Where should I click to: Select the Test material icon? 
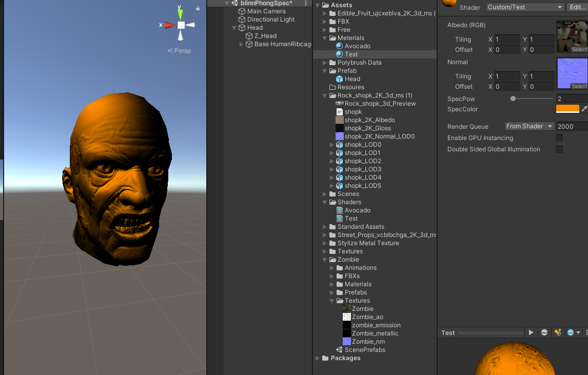pos(339,54)
